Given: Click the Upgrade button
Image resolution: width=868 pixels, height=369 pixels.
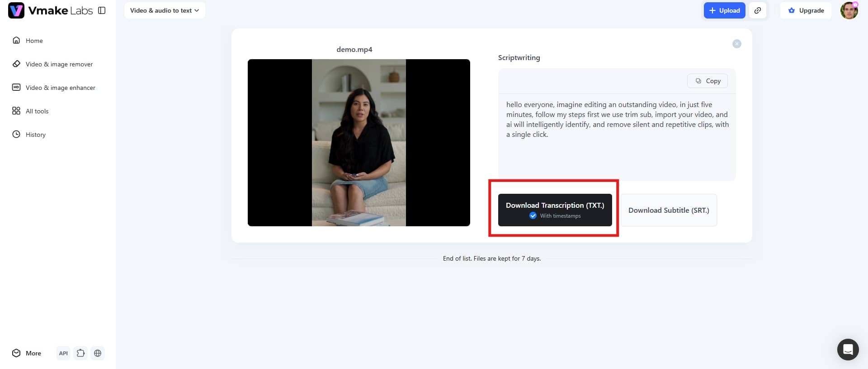Looking at the screenshot, I should (x=806, y=10).
